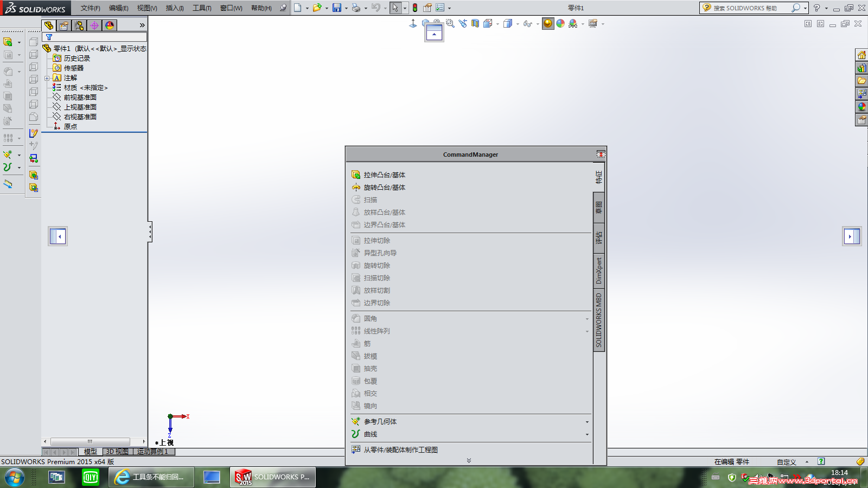Open the DisplayManager tab icon

pos(110,25)
